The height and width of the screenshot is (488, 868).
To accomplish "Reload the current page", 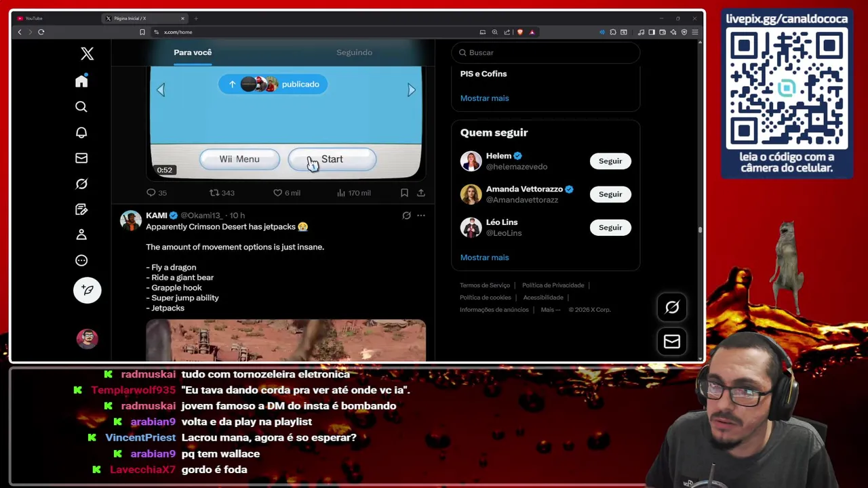I will (41, 32).
